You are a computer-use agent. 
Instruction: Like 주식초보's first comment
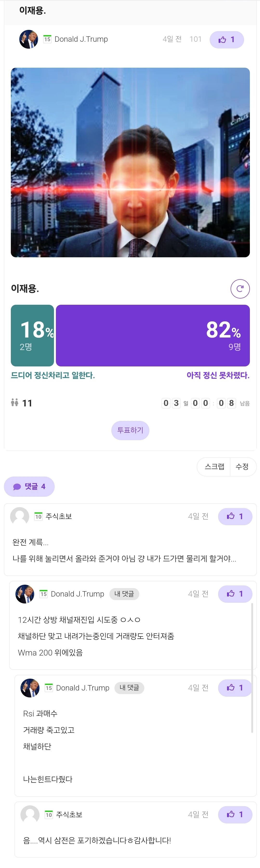(x=235, y=517)
